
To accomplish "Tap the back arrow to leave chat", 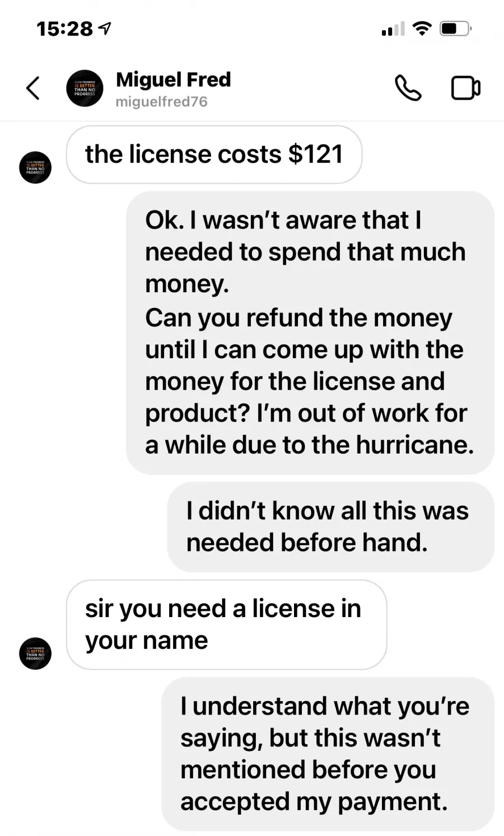I will point(33,88).
